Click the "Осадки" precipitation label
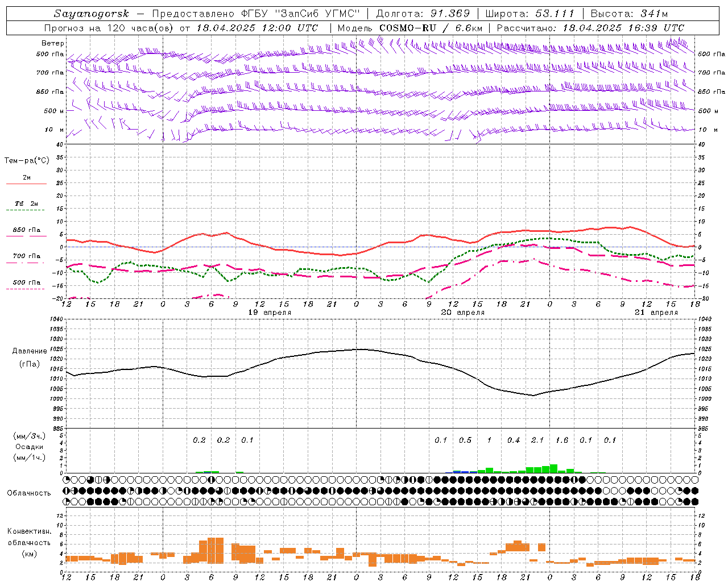 click(30, 447)
